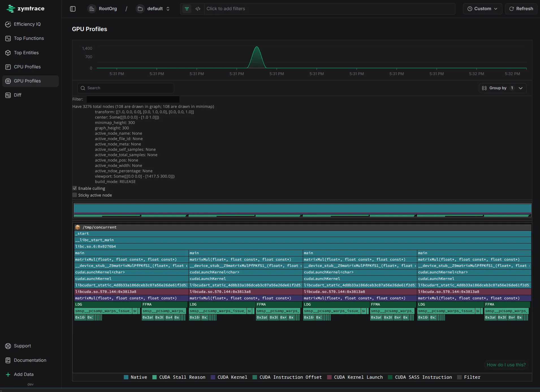
Task: Click the Refresh button
Action: (521, 9)
